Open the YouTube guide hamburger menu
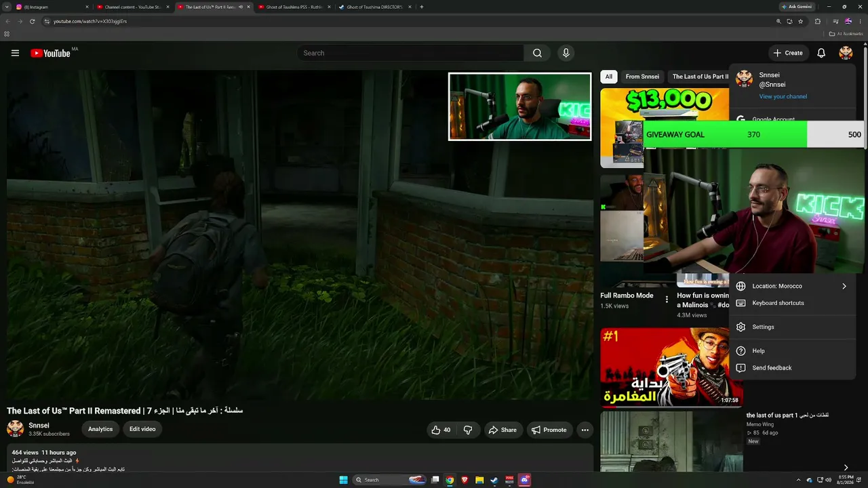The image size is (868, 488). point(15,53)
